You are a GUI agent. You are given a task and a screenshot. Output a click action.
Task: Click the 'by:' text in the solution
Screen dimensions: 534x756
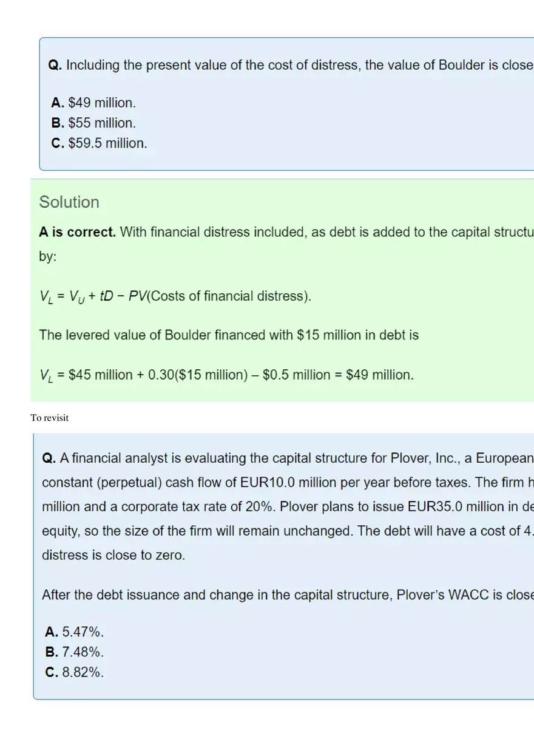coord(48,257)
